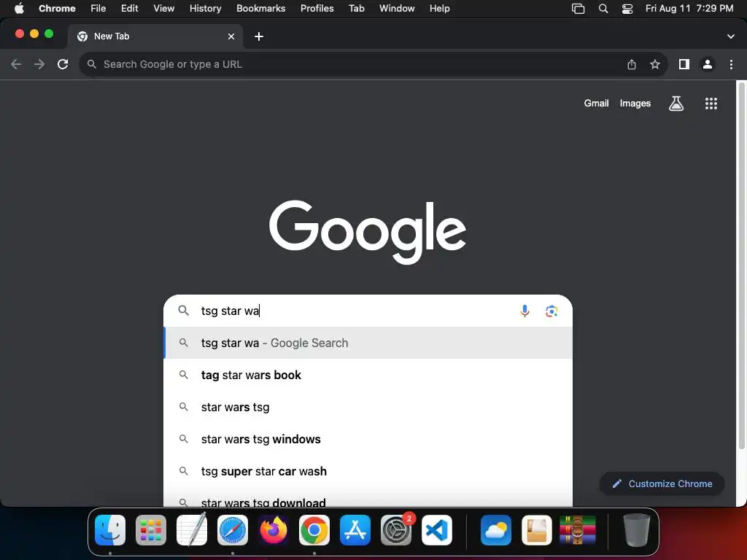
Task: Reload the current page
Action: pos(63,64)
